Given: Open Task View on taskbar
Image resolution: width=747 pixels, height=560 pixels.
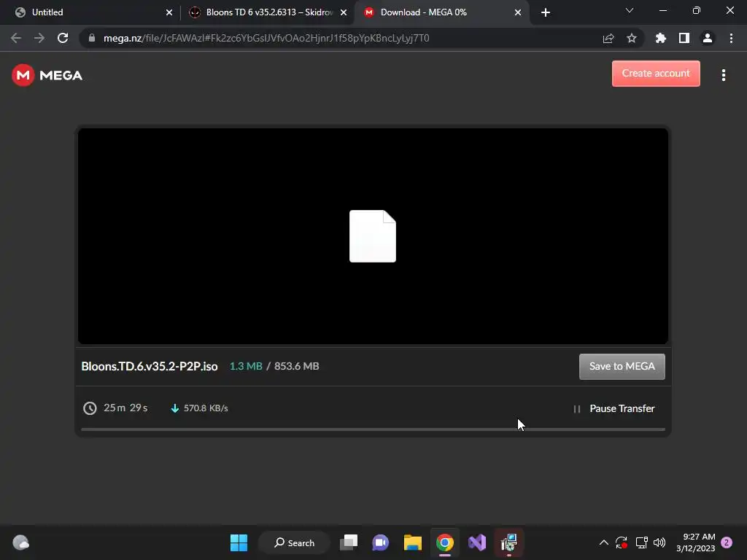Looking at the screenshot, I should (349, 542).
